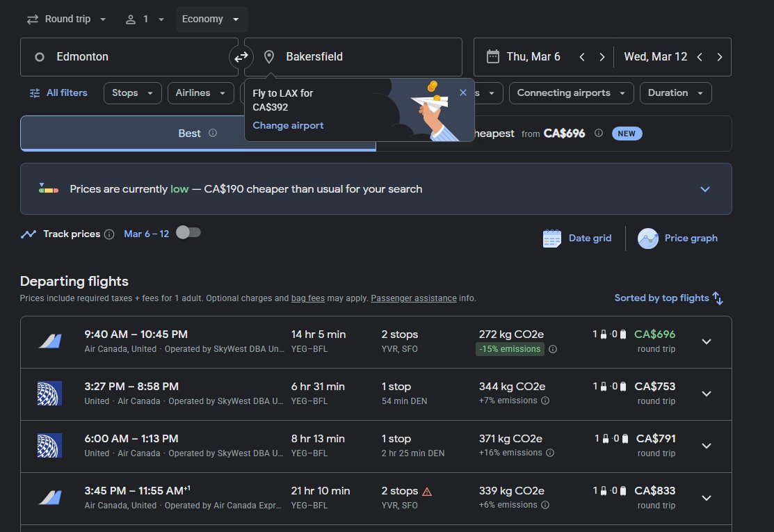The height and width of the screenshot is (532, 774).
Task: Open the Date grid view
Action: tap(577, 239)
